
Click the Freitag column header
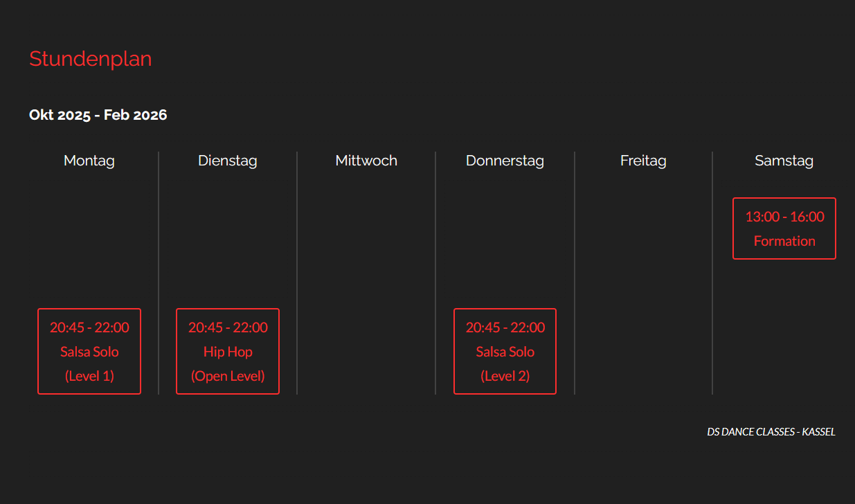point(643,161)
